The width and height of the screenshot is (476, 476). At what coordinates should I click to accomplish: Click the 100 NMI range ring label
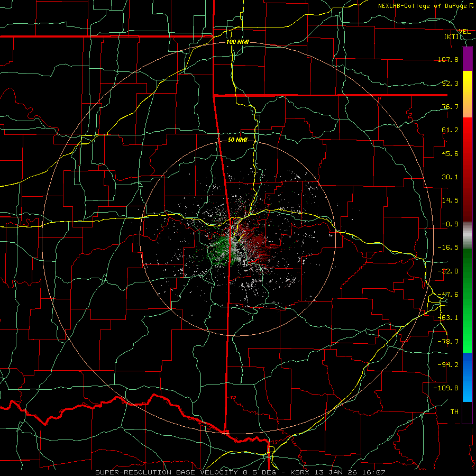coord(237,42)
